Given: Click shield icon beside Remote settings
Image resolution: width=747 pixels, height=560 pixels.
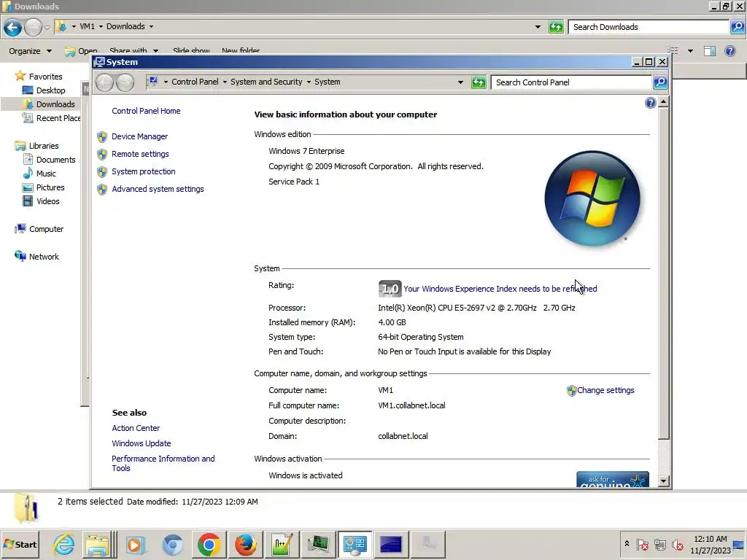Looking at the screenshot, I should click(102, 155).
